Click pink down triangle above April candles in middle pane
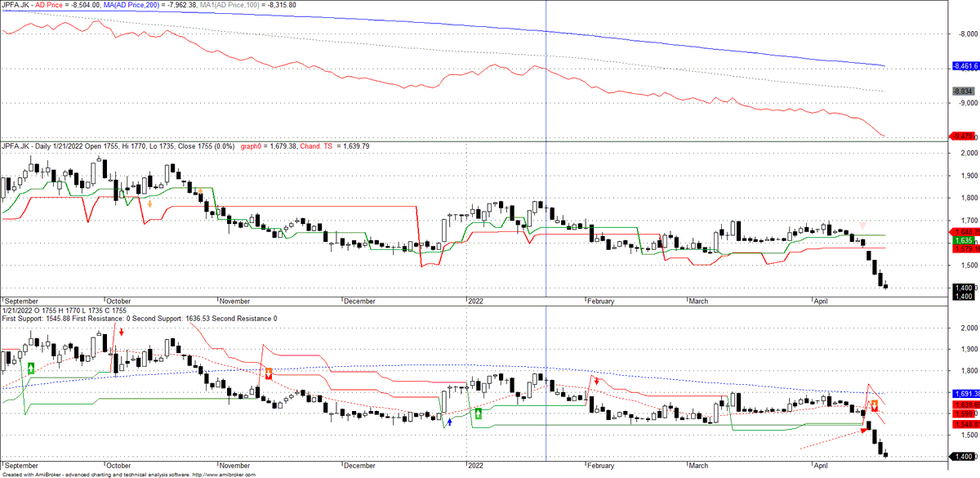The width and height of the screenshot is (980, 478). click(x=862, y=224)
